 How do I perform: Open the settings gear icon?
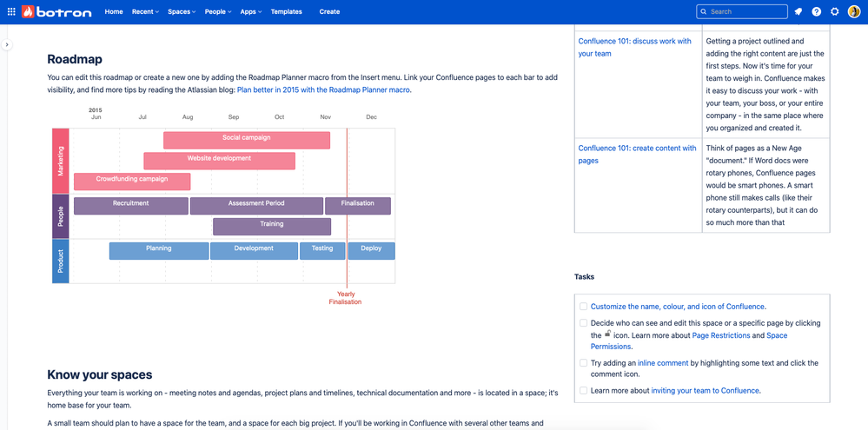[x=835, y=11]
